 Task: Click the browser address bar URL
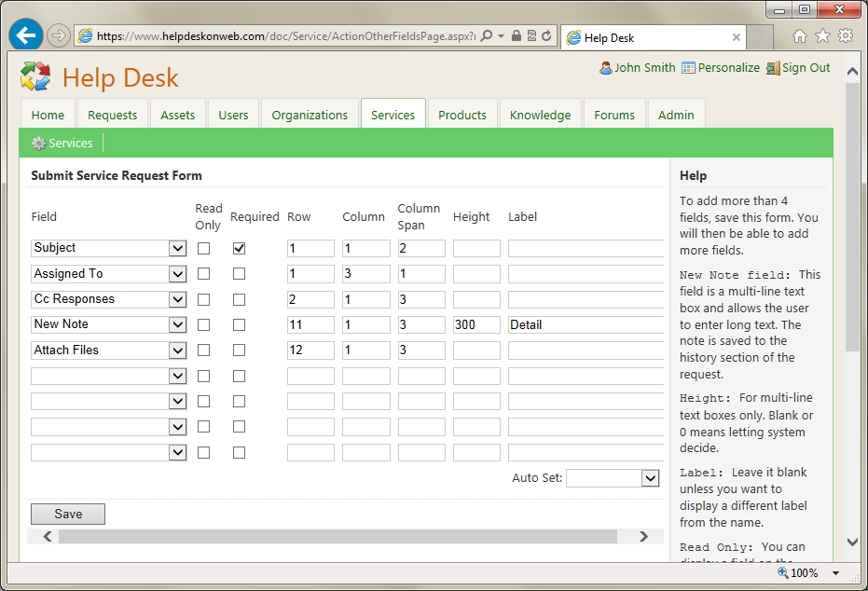tap(285, 36)
